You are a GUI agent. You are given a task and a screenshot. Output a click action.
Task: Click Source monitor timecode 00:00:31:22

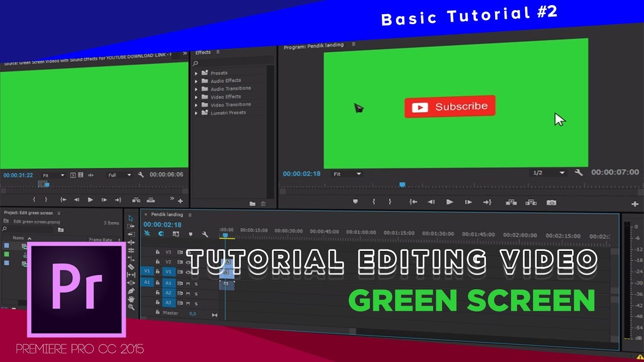pos(18,175)
